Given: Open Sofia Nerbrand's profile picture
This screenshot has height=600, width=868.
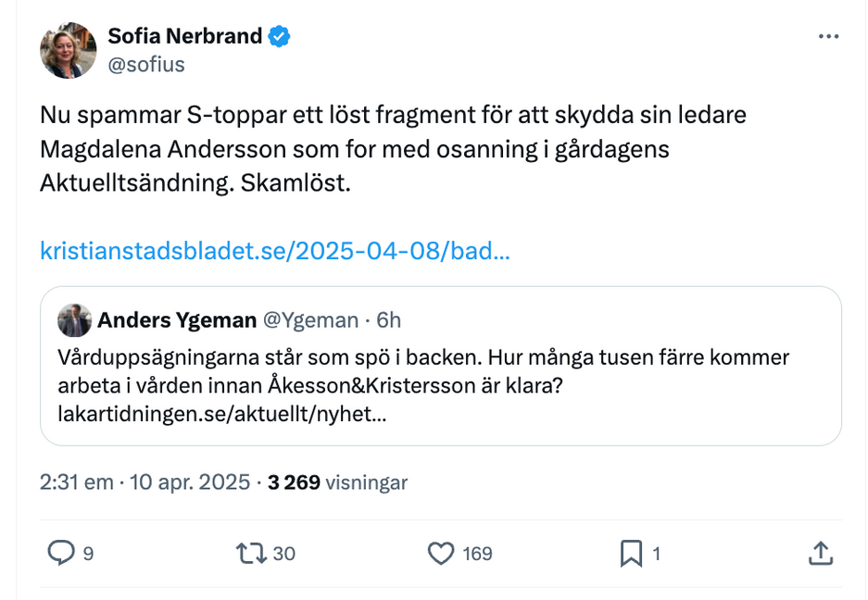Looking at the screenshot, I should [x=69, y=50].
